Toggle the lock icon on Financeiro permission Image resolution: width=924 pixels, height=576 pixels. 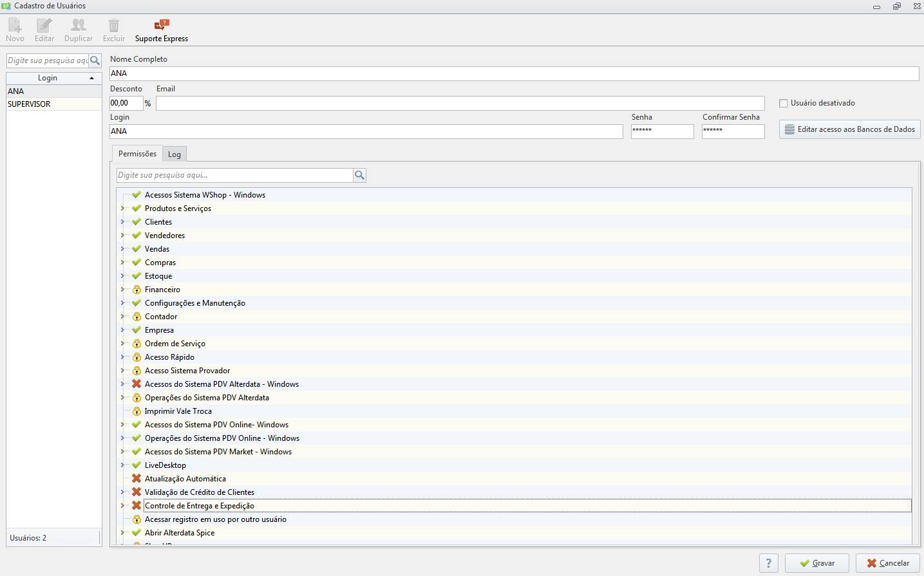(137, 290)
